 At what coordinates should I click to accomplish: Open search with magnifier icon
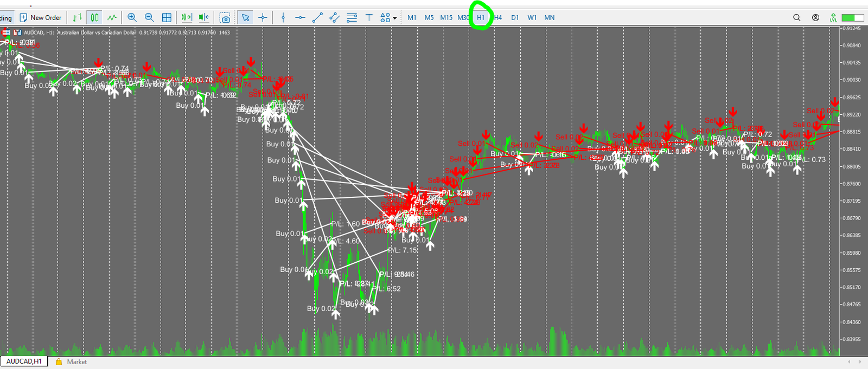coord(796,17)
